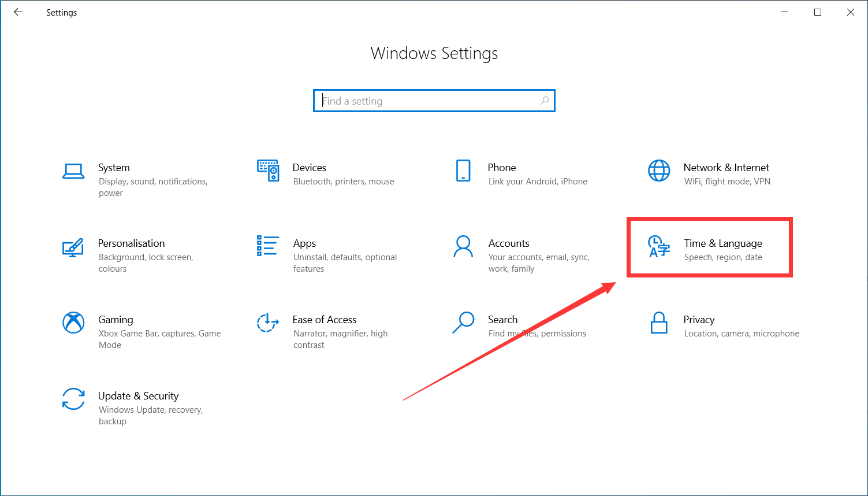Screen dimensions: 868x496
Task: Open the Update & Security refresh icon
Action: pos(73,399)
